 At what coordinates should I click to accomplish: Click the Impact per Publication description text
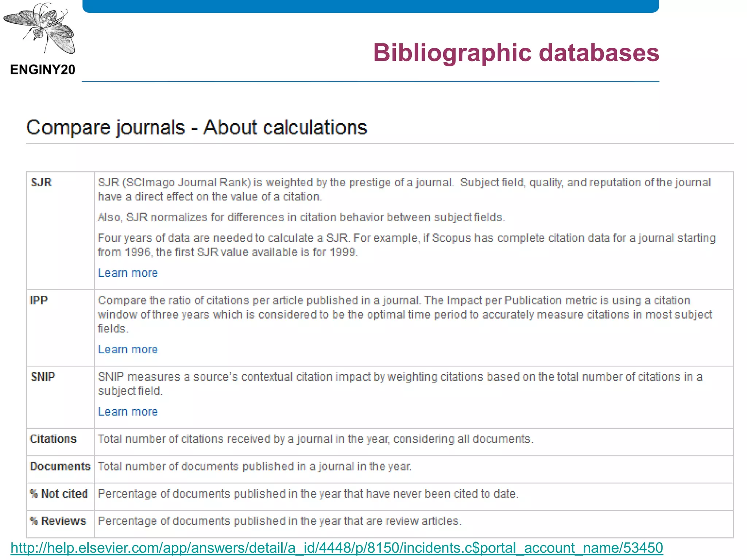(404, 314)
